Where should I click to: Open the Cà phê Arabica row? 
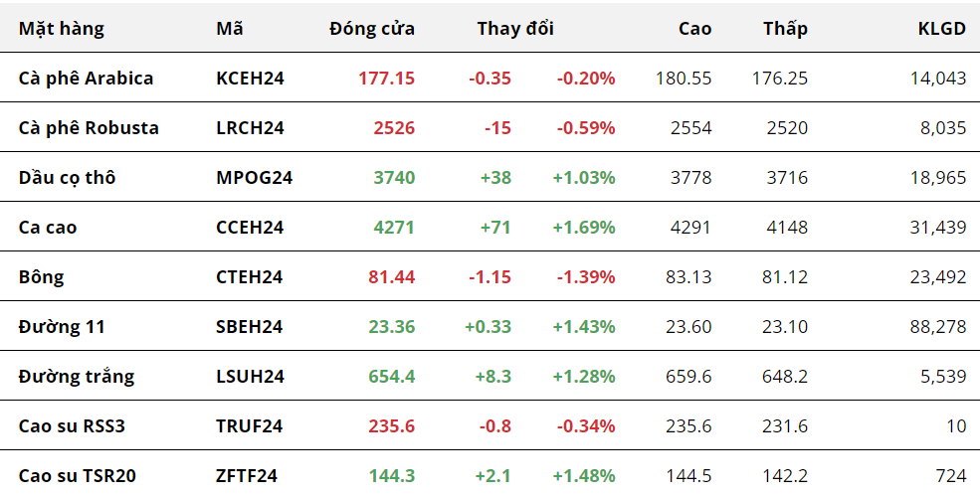coord(86,79)
